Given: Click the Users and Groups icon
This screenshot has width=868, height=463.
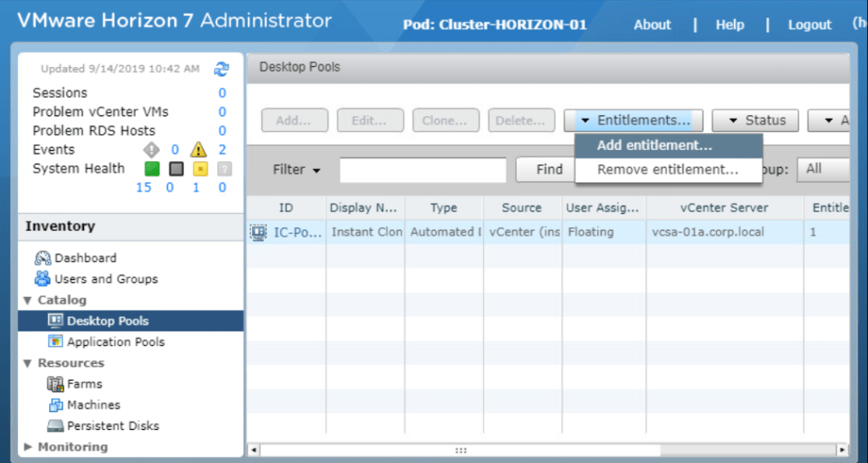Looking at the screenshot, I should click(x=42, y=279).
